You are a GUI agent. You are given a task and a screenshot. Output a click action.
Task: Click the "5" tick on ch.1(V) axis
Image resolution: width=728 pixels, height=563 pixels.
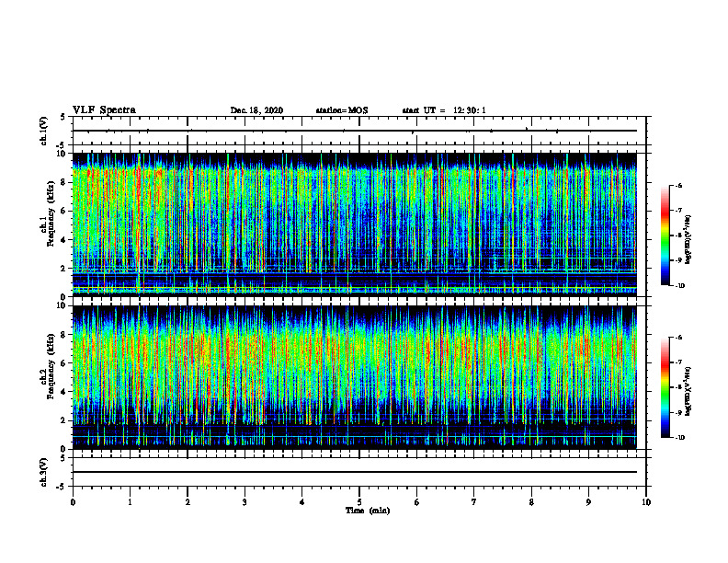tap(63, 118)
